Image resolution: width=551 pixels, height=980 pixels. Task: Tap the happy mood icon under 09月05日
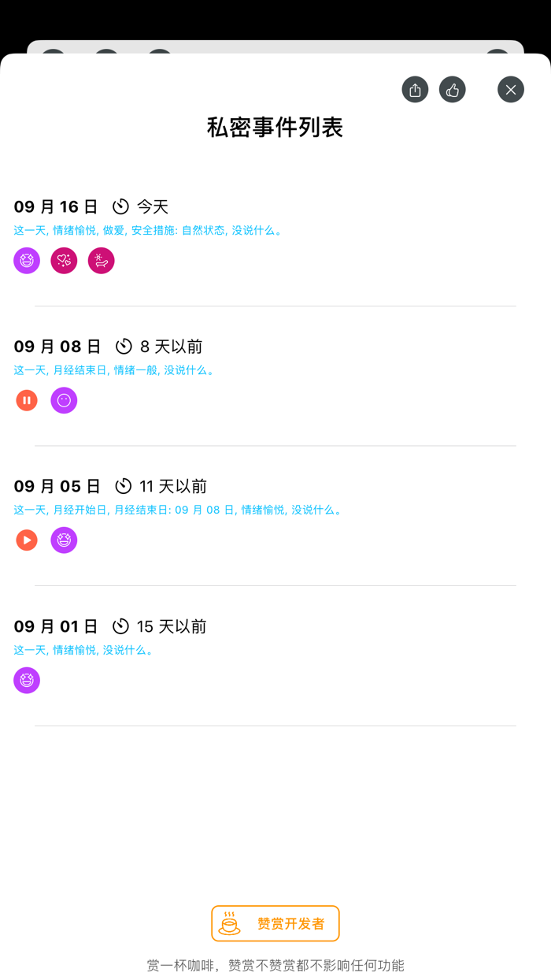64,540
